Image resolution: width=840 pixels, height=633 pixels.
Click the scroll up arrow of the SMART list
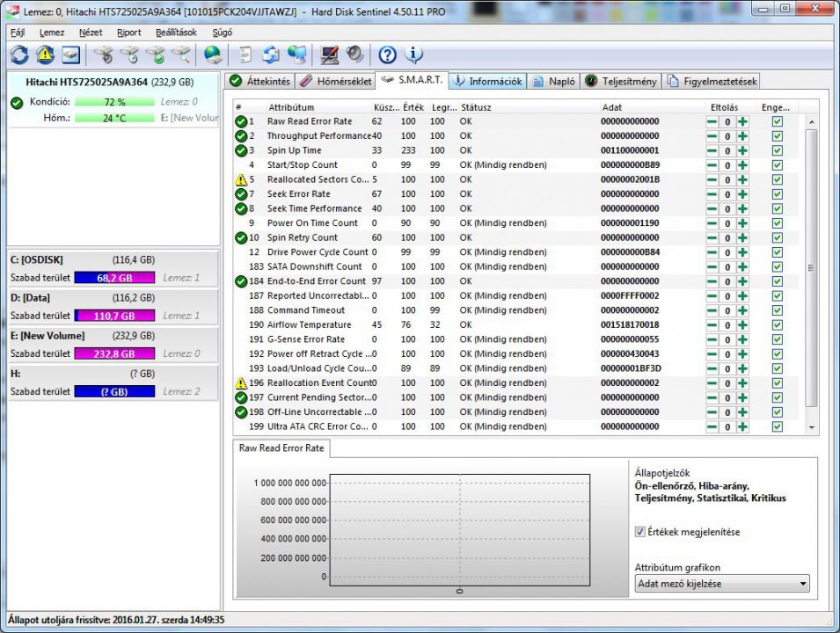tap(812, 122)
